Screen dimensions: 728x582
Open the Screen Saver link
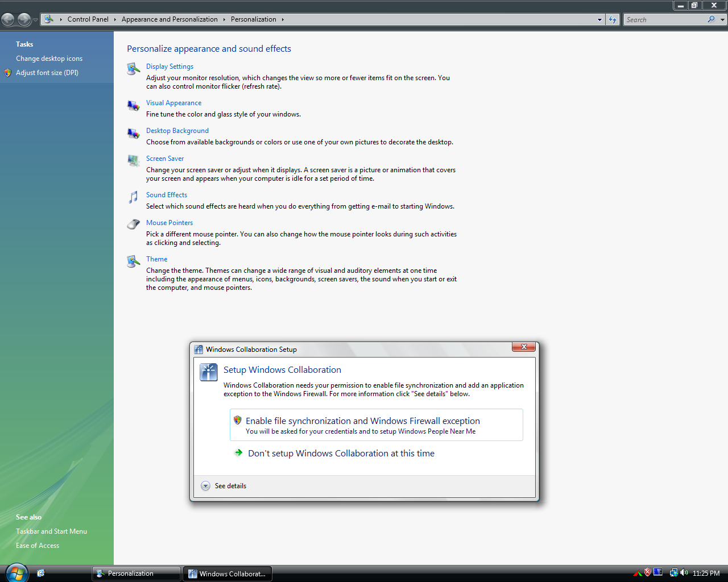point(165,159)
